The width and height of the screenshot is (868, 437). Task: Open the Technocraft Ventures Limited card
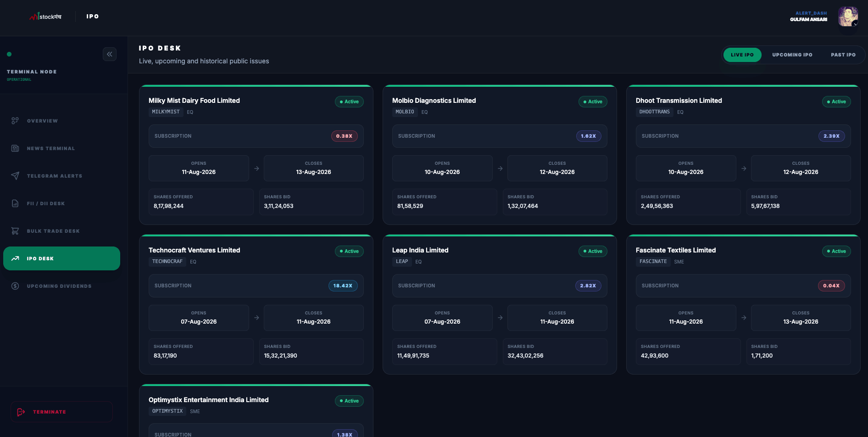click(256, 305)
